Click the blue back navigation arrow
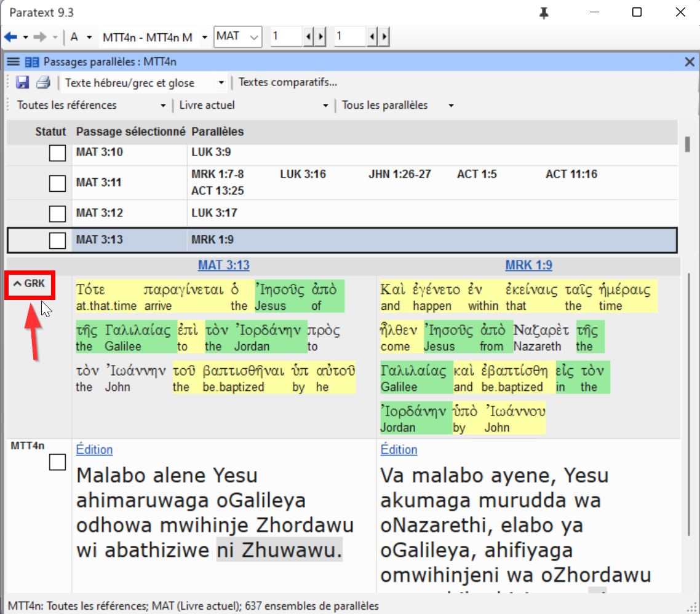The width and height of the screenshot is (700, 614). (10, 37)
